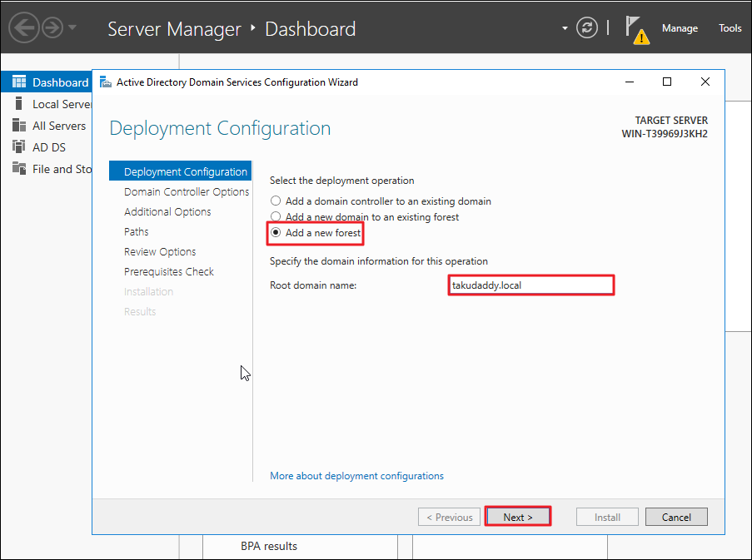Click the Next button

pyautogui.click(x=517, y=517)
